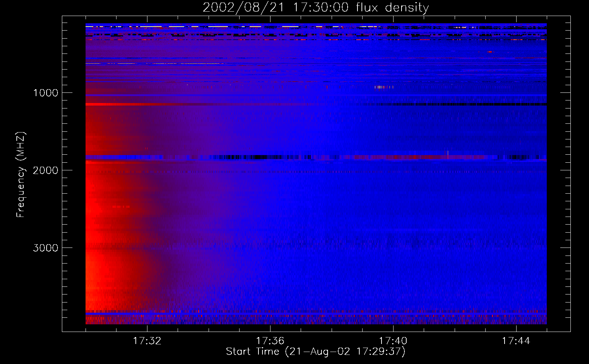
Task: Select the 3000 frequency tick label
Action: tap(46, 248)
